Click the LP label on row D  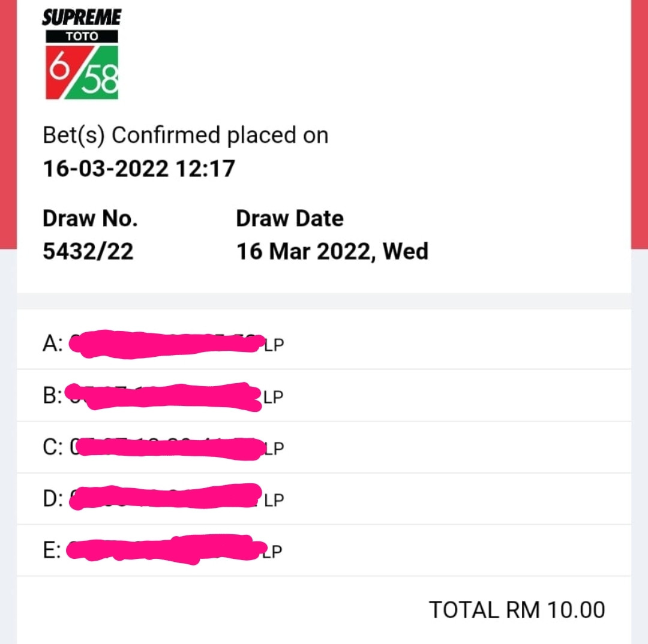[x=274, y=500]
